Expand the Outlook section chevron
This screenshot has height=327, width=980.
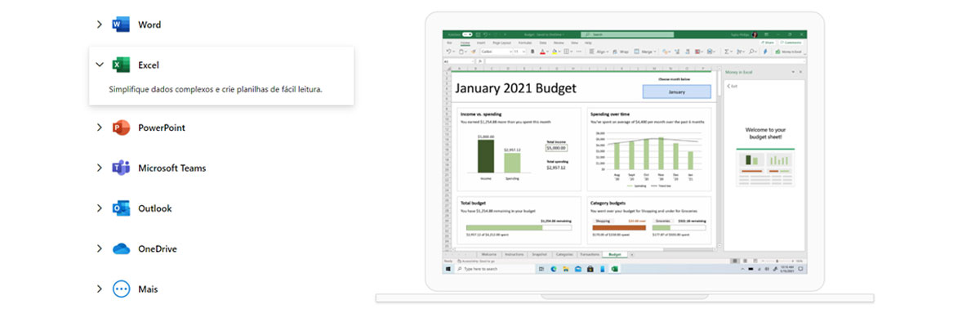pos(99,208)
